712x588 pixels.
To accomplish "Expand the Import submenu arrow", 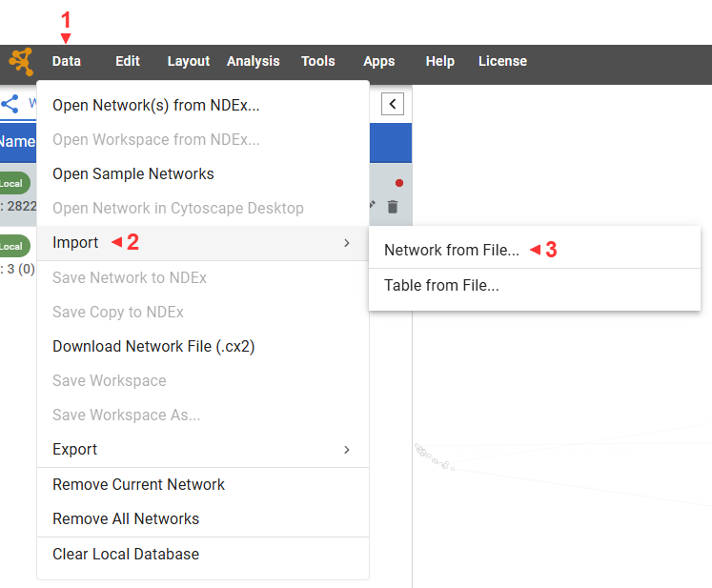I will (x=347, y=243).
